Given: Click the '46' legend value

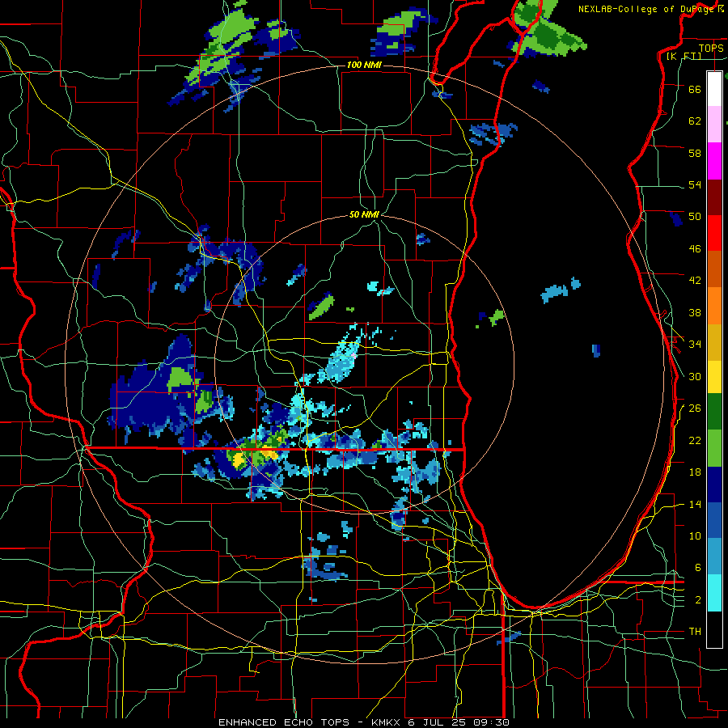Looking at the screenshot, I should [x=695, y=248].
